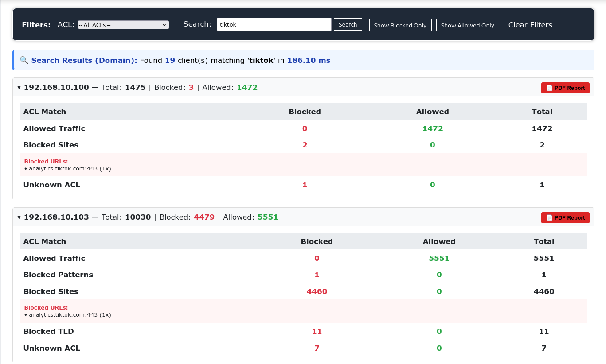
Task: Collapse the 192.168.10.100 client section
Action: (19, 88)
